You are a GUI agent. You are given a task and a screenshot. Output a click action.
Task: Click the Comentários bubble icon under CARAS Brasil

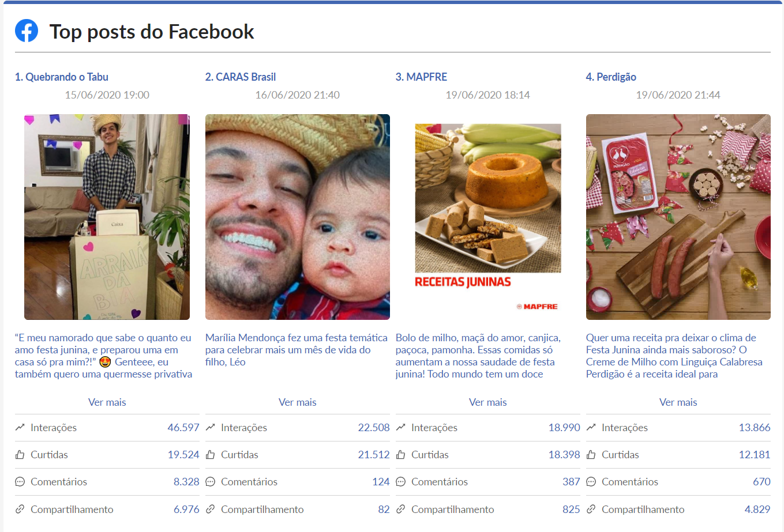point(211,482)
